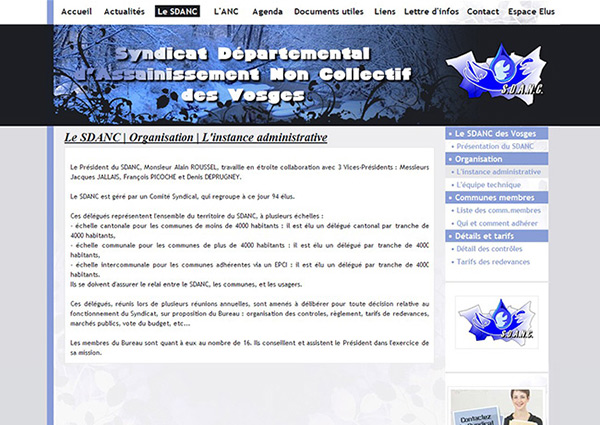Select the Le SDANC des Vosges sidebar heading

tap(497, 134)
